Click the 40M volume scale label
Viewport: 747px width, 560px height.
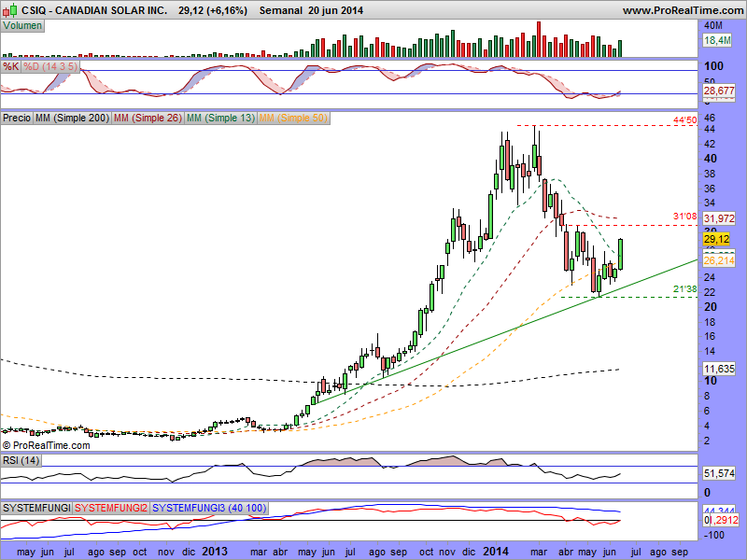coord(713,25)
